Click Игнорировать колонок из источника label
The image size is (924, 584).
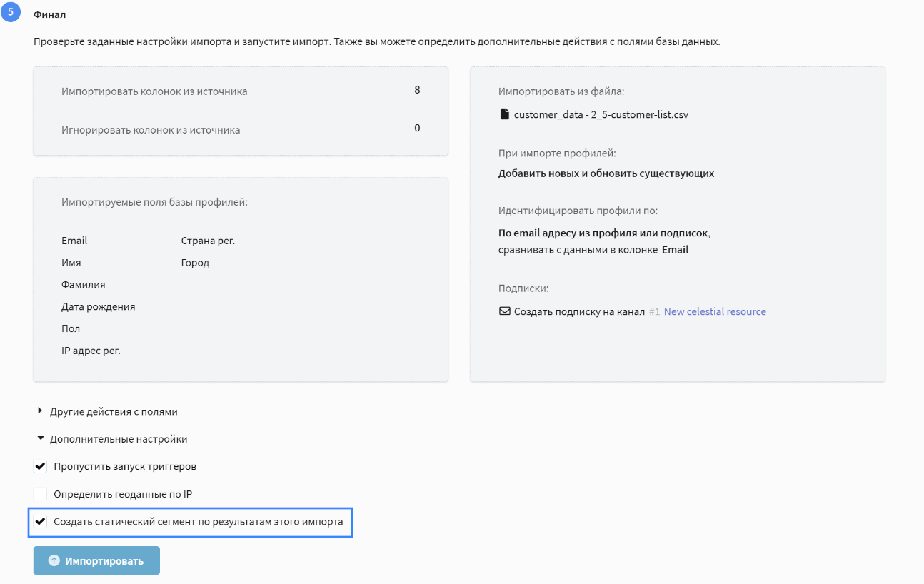pyautogui.click(x=151, y=130)
